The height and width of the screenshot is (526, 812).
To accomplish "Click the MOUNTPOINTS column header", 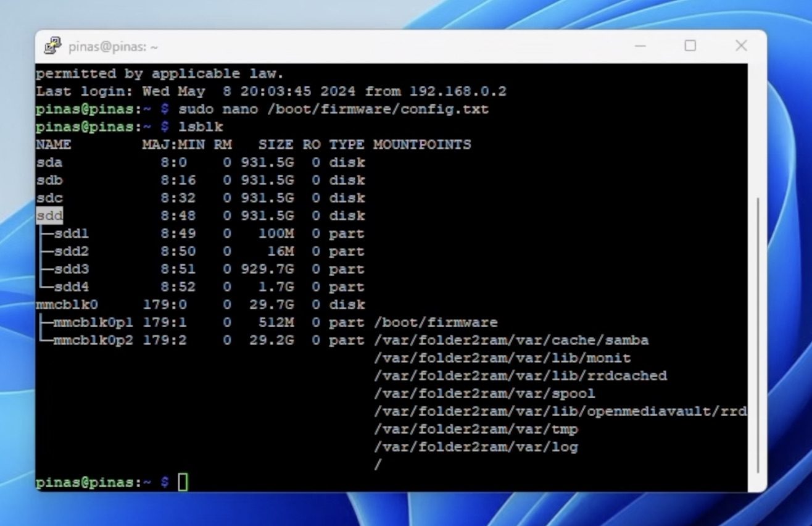I will point(422,144).
